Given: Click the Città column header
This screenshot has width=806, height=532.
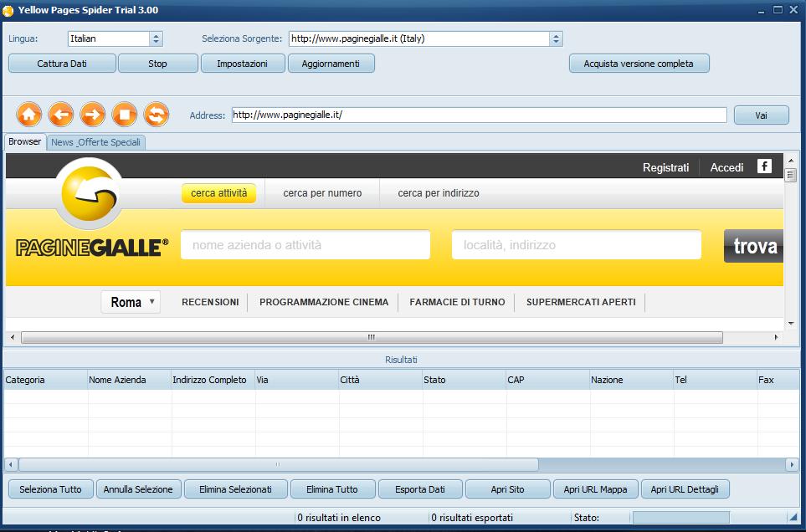Looking at the screenshot, I should pos(381,380).
